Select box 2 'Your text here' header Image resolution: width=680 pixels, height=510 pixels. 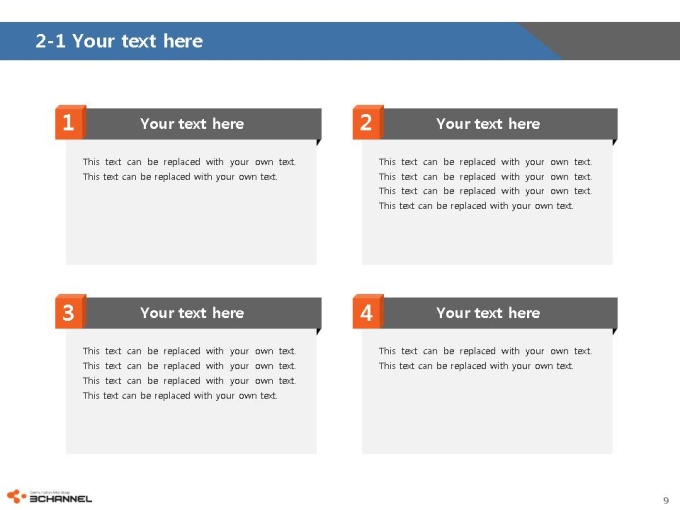coord(488,124)
